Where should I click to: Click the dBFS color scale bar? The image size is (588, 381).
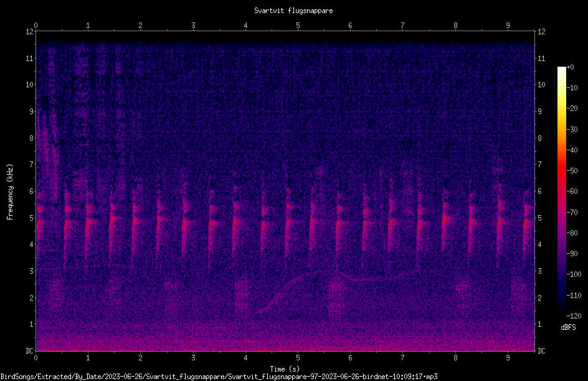pos(561,191)
